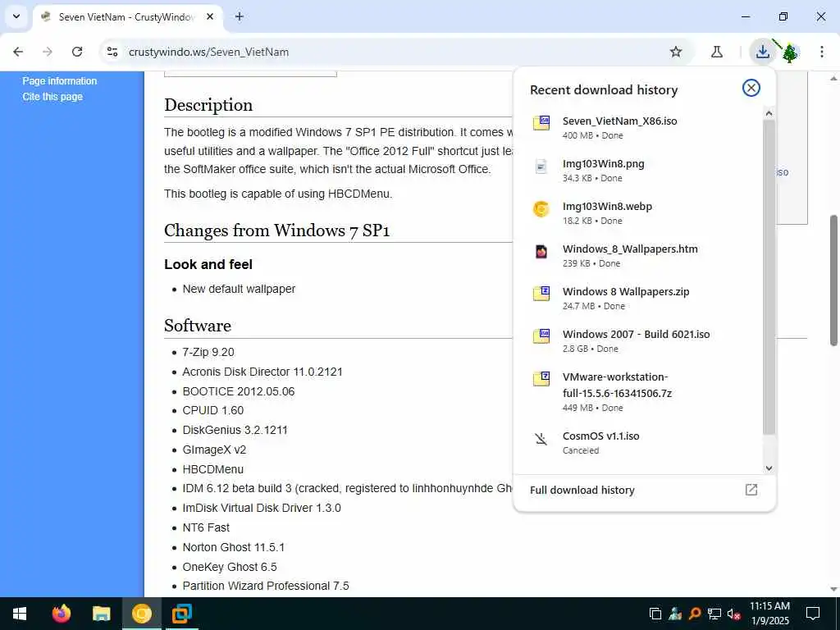Click the network tray icon
840x630 pixels.
[x=714, y=614]
